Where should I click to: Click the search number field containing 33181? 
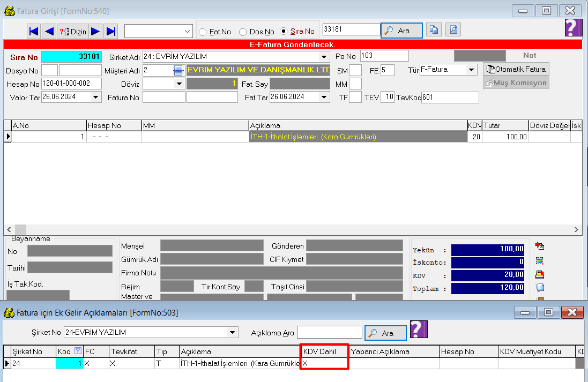(x=352, y=29)
